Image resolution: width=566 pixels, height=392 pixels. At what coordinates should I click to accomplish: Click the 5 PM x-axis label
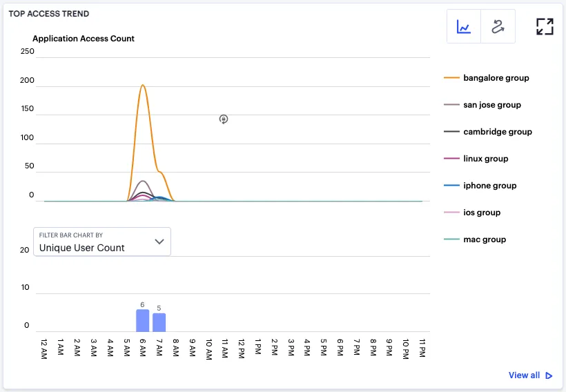[324, 347]
